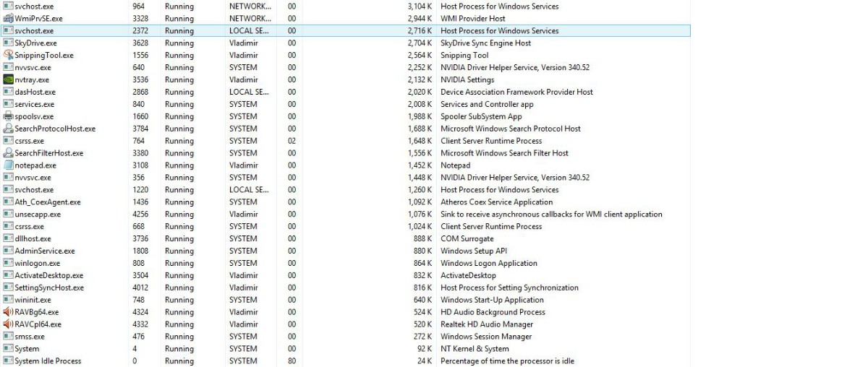Click the winlogon.exe process icon

8,263
